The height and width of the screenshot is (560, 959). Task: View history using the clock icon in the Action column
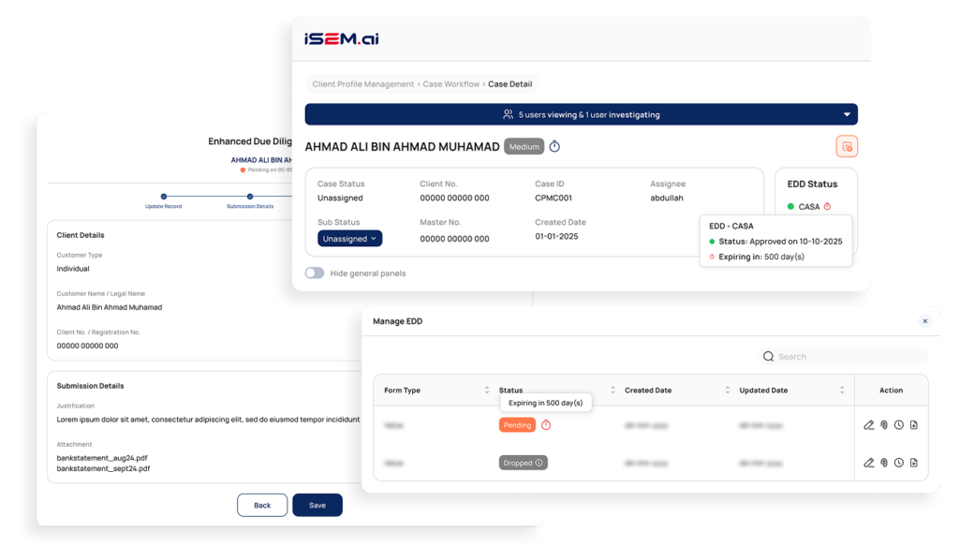pyautogui.click(x=898, y=424)
